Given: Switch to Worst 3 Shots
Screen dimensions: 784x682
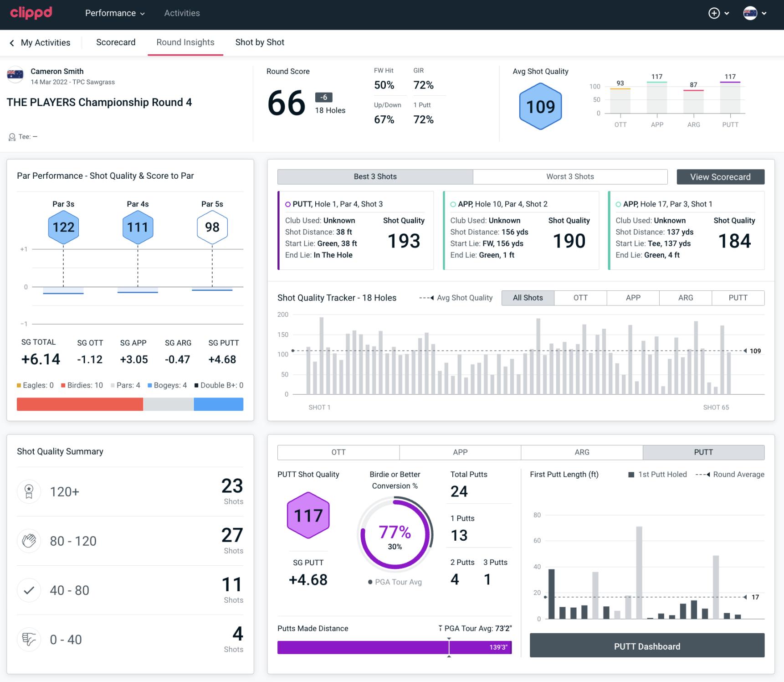Looking at the screenshot, I should click(570, 176).
